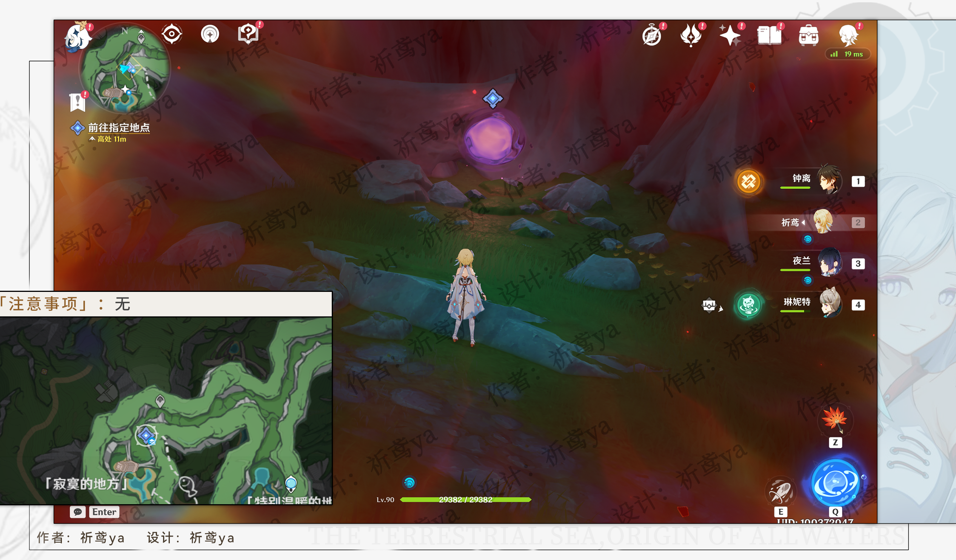Open the inventory backpack icon
The image size is (956, 560).
pos(808,36)
